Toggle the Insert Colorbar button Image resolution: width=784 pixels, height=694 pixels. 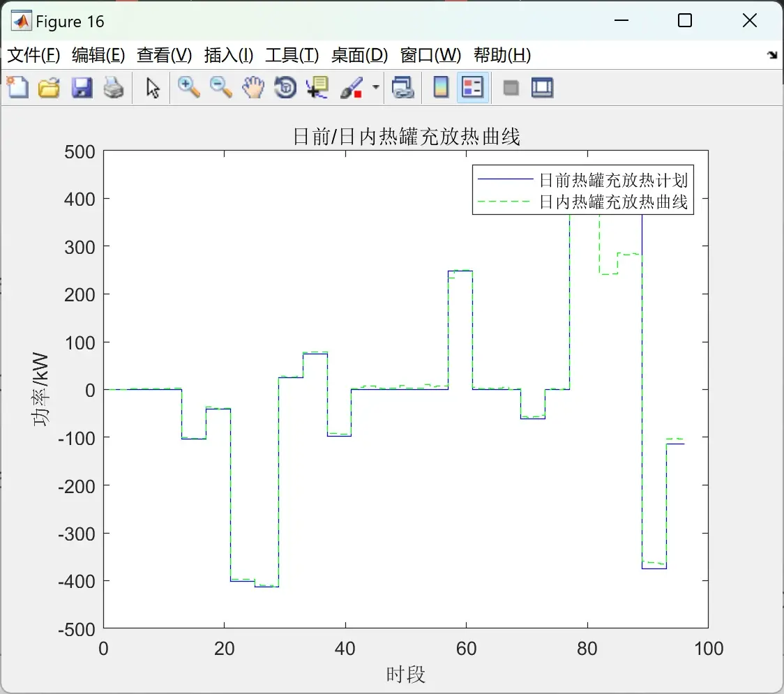pos(441,87)
